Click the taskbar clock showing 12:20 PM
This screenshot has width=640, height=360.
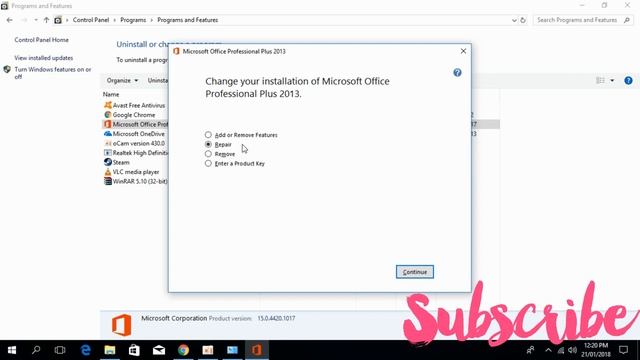point(596,350)
